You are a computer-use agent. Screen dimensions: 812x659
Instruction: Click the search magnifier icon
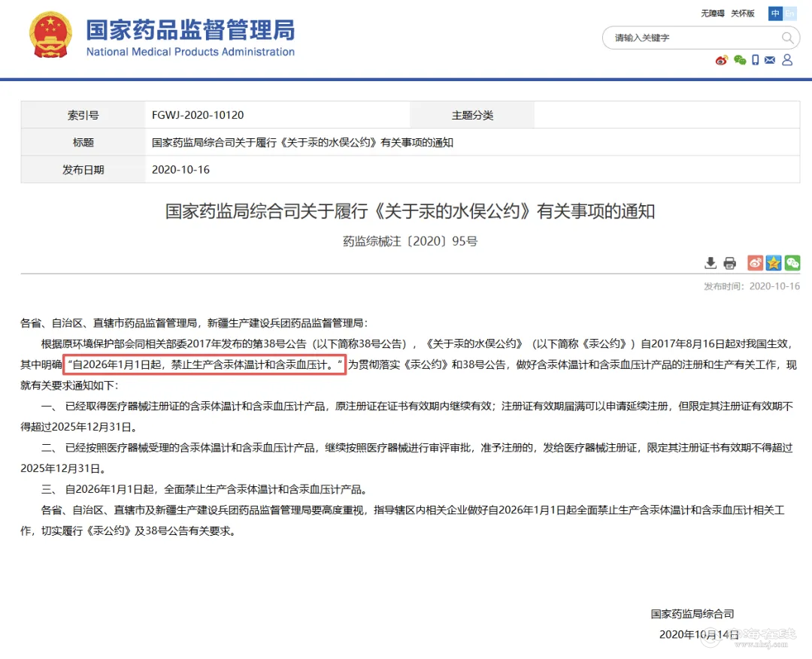pyautogui.click(x=788, y=38)
